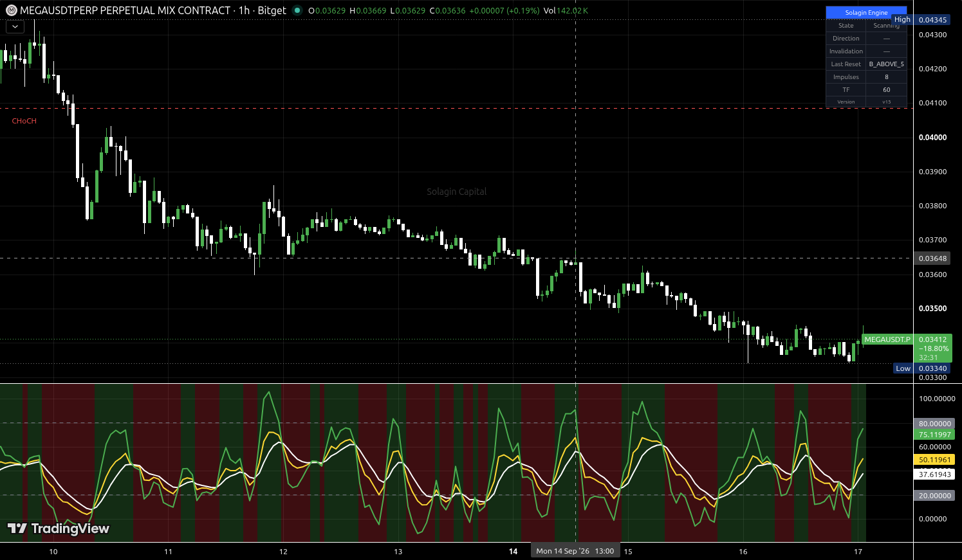Click the 0.00000 indicator axis label
This screenshot has height=560, width=962.
[x=932, y=519]
